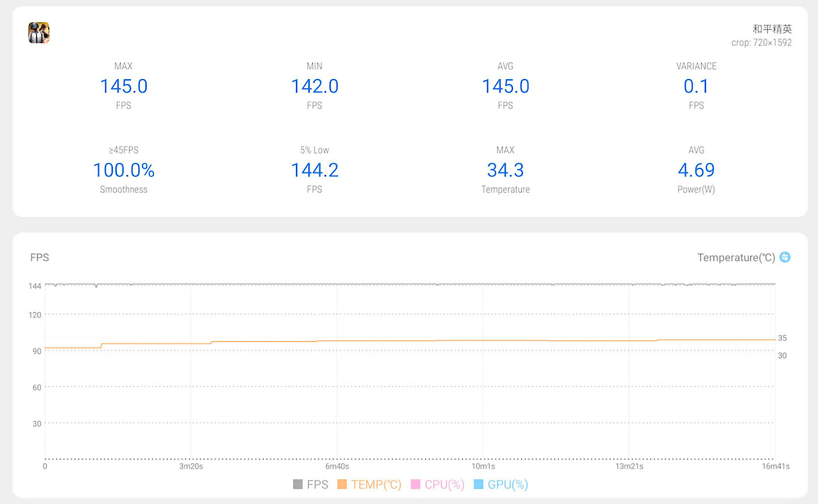Image resolution: width=818 pixels, height=504 pixels.
Task: Click the pink CPU legend square
Action: pos(415,484)
